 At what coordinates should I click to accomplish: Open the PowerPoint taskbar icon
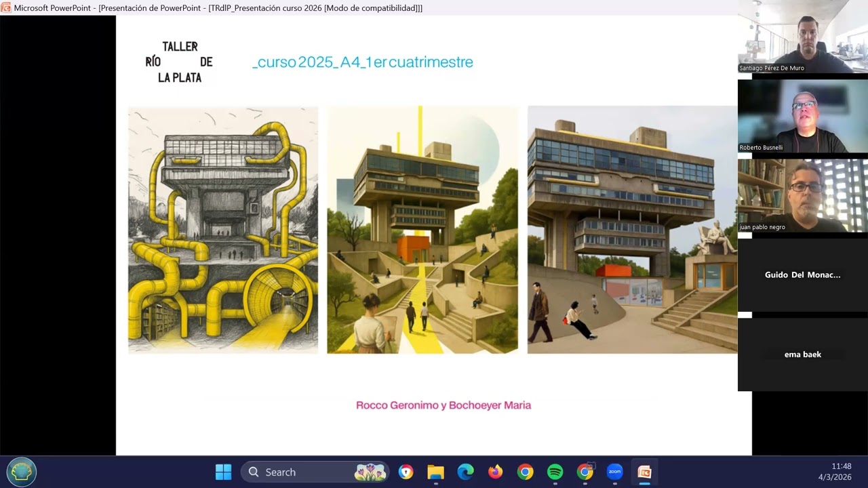click(x=644, y=472)
